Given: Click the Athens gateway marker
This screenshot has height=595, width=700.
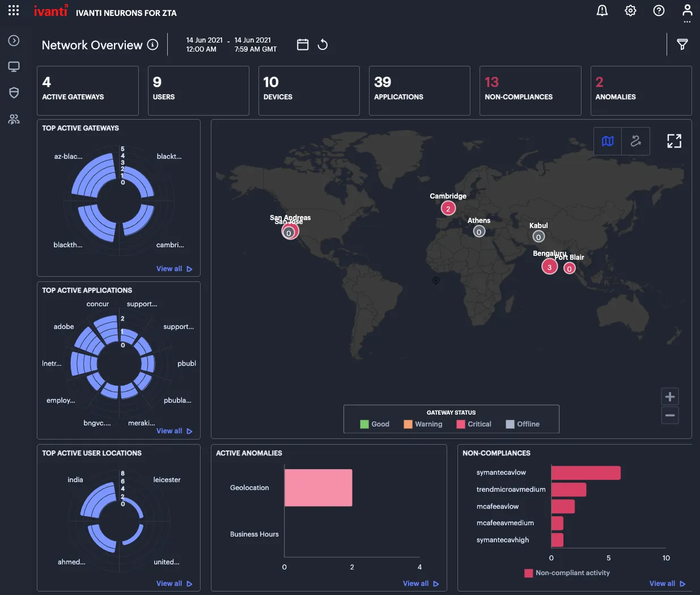Looking at the screenshot, I should [x=479, y=231].
